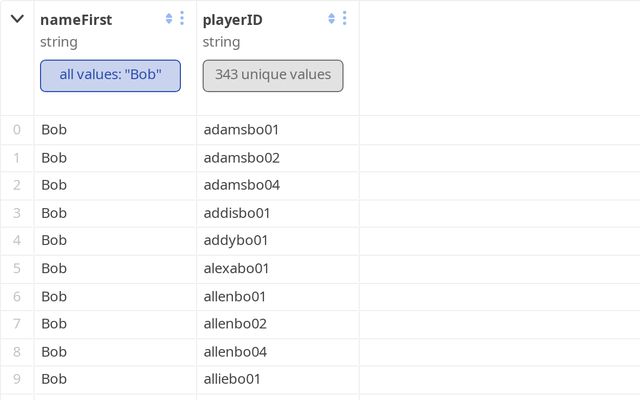This screenshot has width=640, height=400.
Task: Sort the nameFirst column
Action: tap(169, 18)
